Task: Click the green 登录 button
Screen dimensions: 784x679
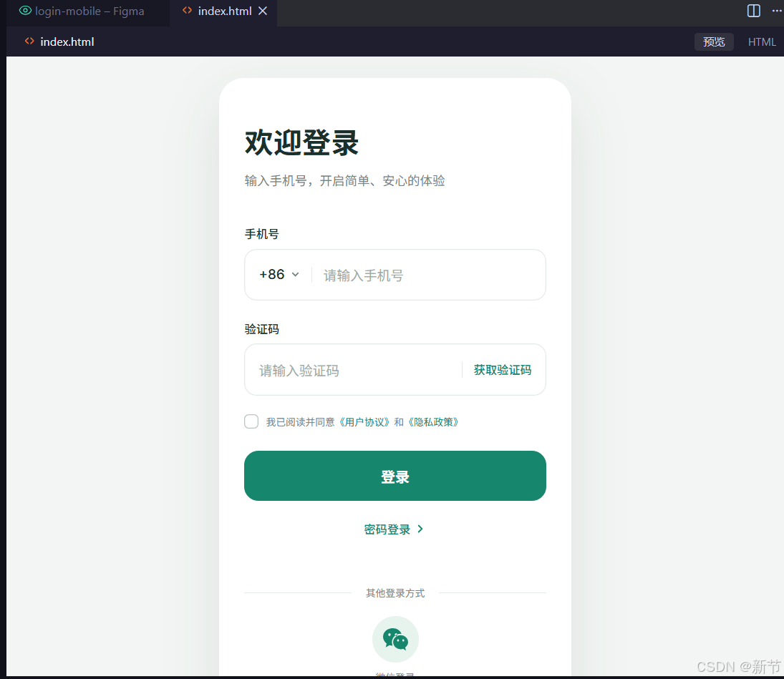Action: click(395, 476)
